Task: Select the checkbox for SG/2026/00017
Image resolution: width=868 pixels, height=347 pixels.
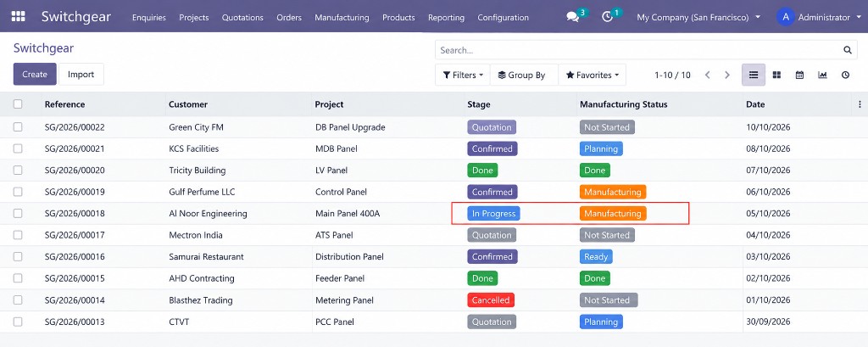Action: [x=18, y=235]
